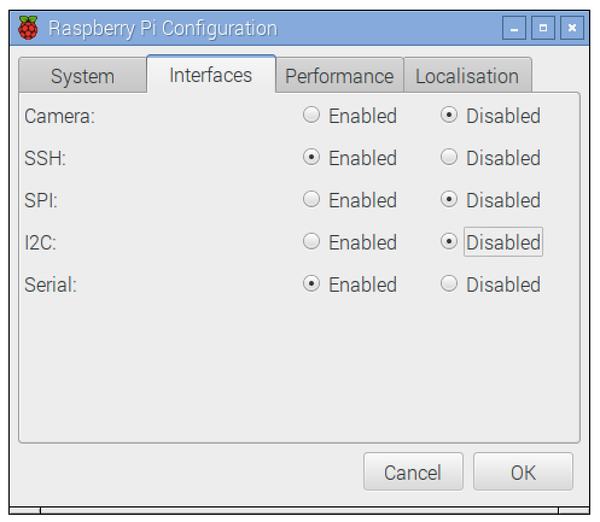Screen dimensions: 600x522
Task: Select the Interfaces tab
Action: (x=210, y=75)
